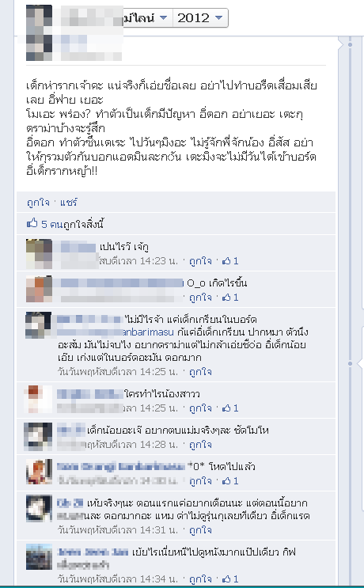This screenshot has height=588, width=364.
Task: Open the Timeline (ไทม์ไลน์) dropdown
Action: (148, 17)
